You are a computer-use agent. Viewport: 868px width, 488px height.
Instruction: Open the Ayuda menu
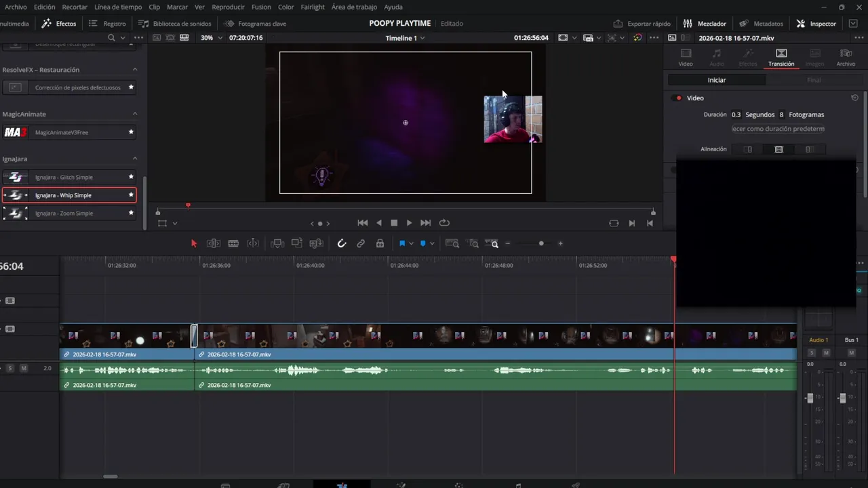393,7
